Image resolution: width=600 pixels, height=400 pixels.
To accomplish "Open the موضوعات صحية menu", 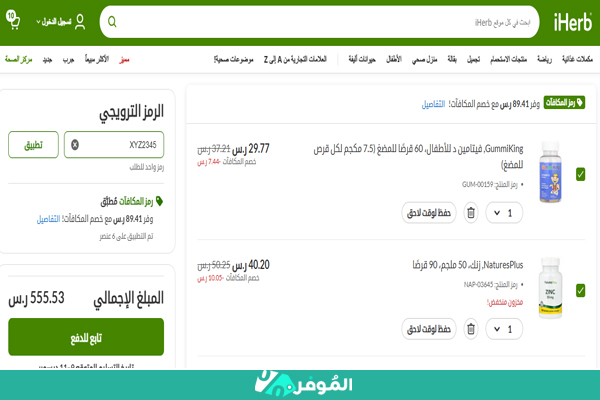I will click(x=233, y=59).
